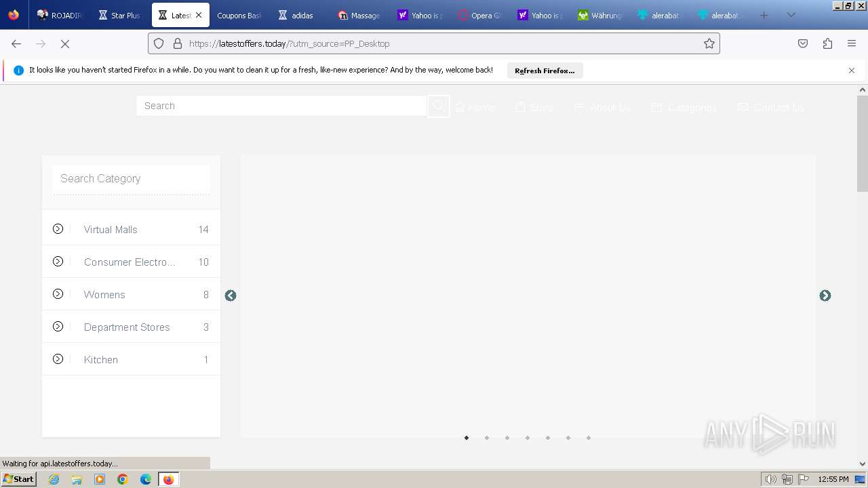Click the volume speaker tray icon
Screen dimensions: 868x488
tap(770, 479)
